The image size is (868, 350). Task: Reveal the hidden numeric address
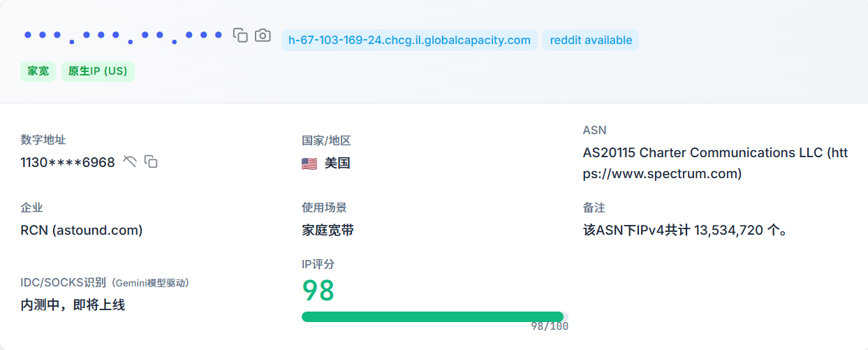coord(130,162)
